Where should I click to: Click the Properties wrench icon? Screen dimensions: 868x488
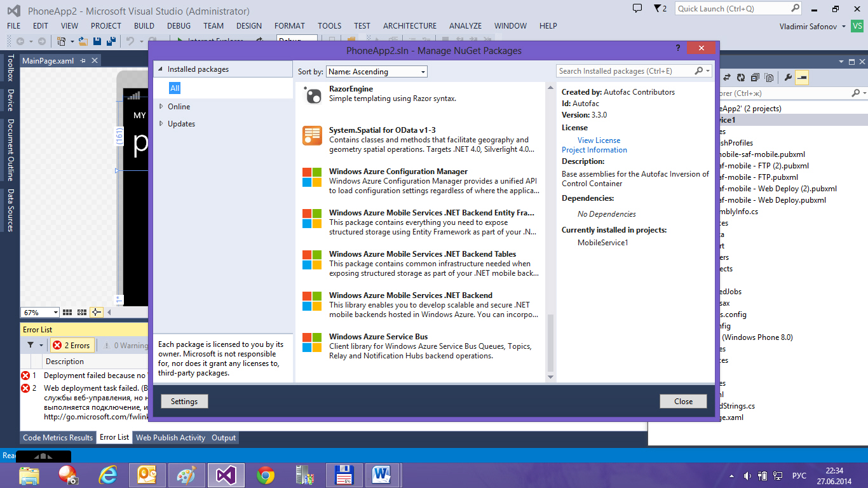coord(788,78)
